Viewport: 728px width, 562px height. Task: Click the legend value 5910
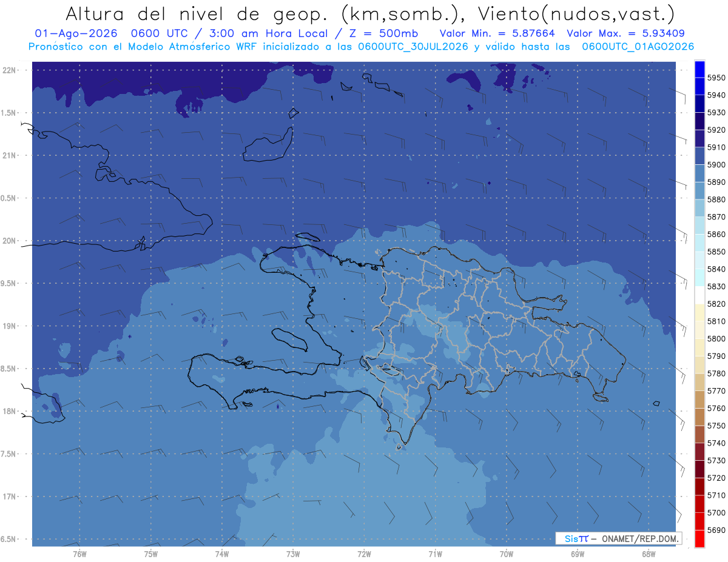coord(716,147)
